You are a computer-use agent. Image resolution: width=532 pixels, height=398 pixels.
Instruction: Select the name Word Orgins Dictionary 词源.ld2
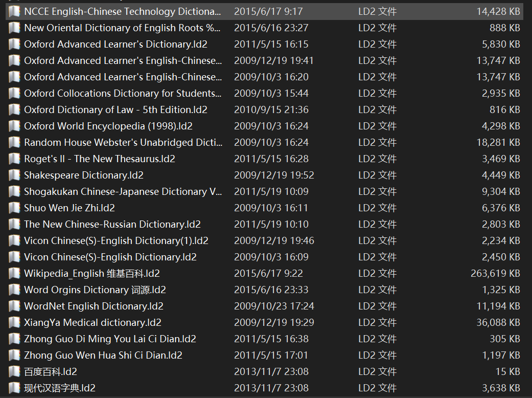[x=95, y=290]
